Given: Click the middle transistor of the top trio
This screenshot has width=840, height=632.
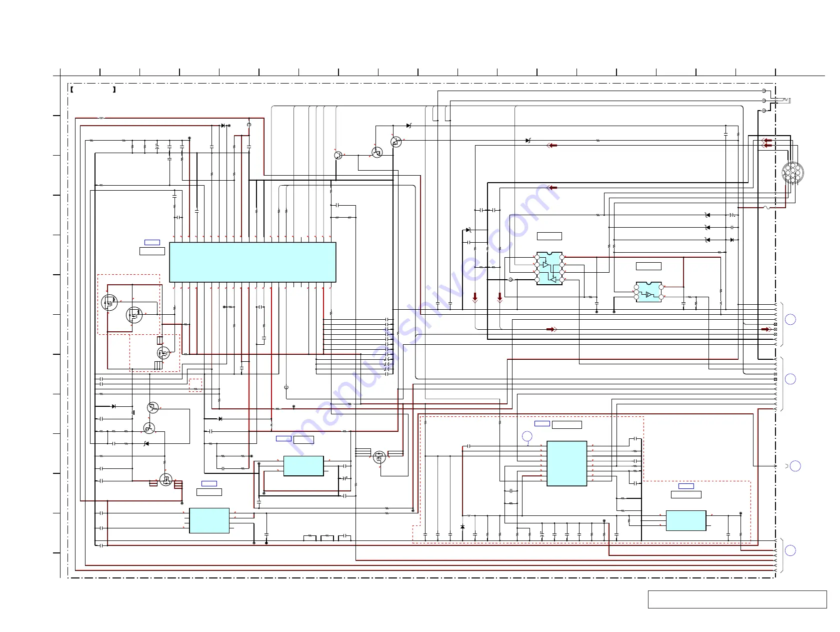Looking at the screenshot, I should 377,152.
